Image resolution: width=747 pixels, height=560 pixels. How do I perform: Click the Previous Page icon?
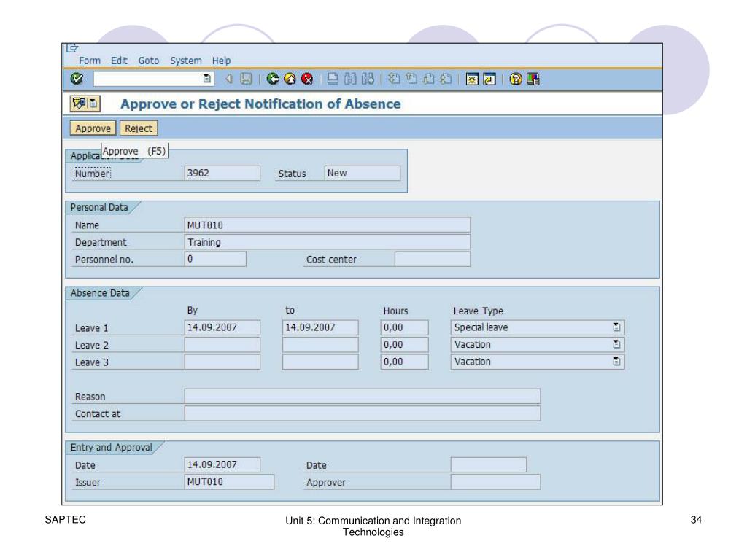(x=411, y=79)
